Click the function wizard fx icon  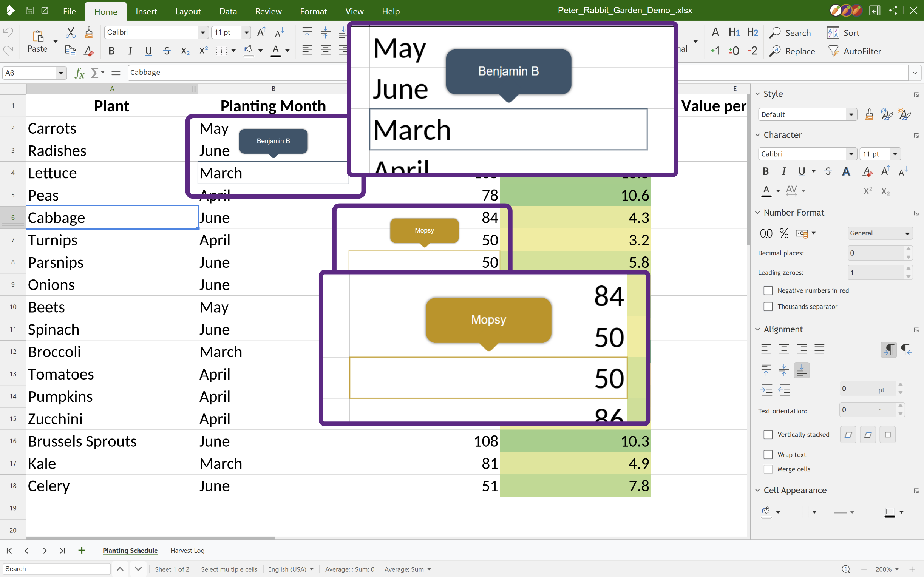click(79, 73)
